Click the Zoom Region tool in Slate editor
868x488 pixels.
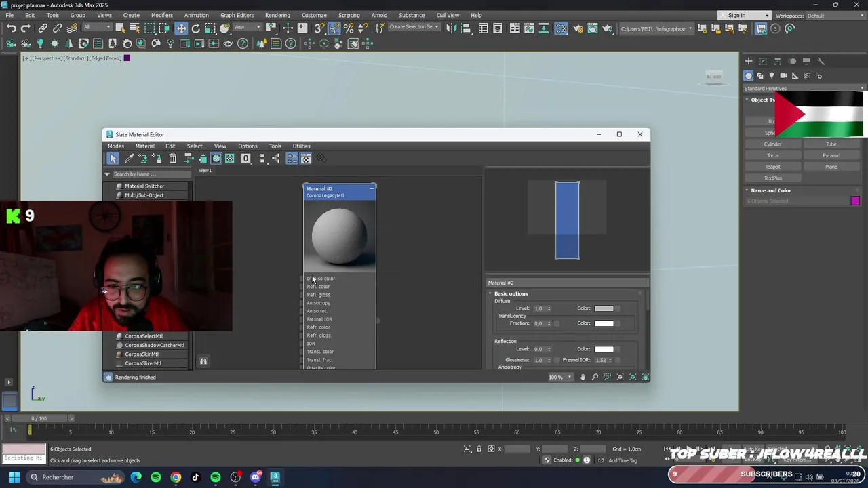(x=608, y=378)
